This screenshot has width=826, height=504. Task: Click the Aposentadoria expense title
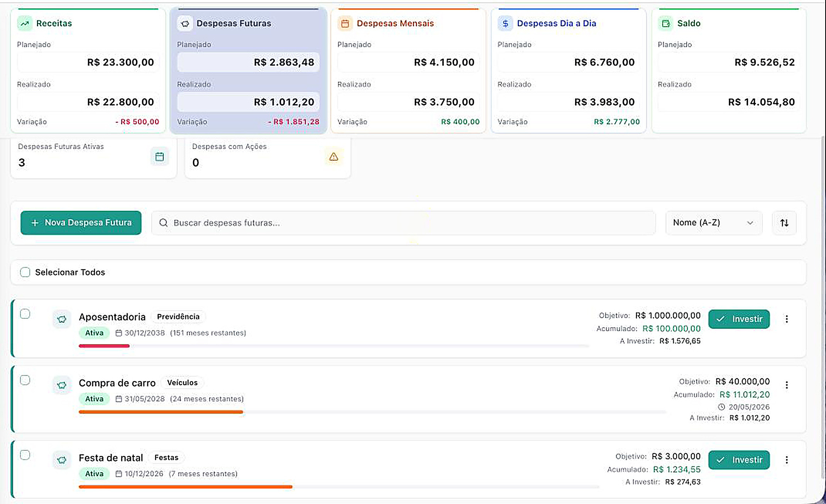112,317
